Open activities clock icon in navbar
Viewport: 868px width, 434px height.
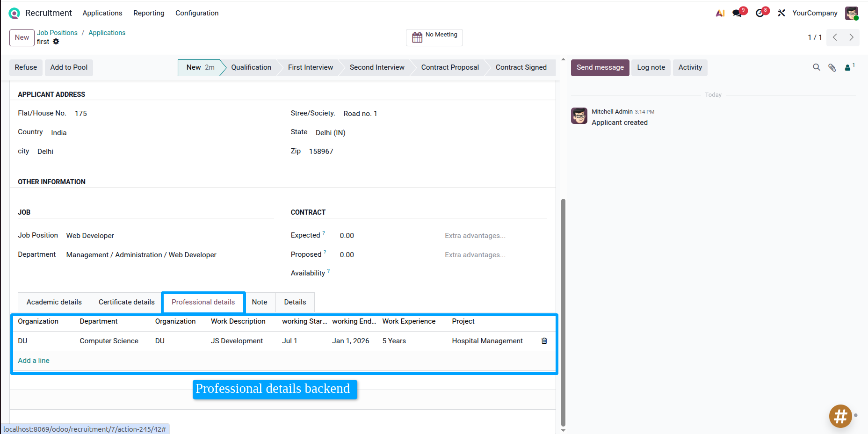(760, 13)
